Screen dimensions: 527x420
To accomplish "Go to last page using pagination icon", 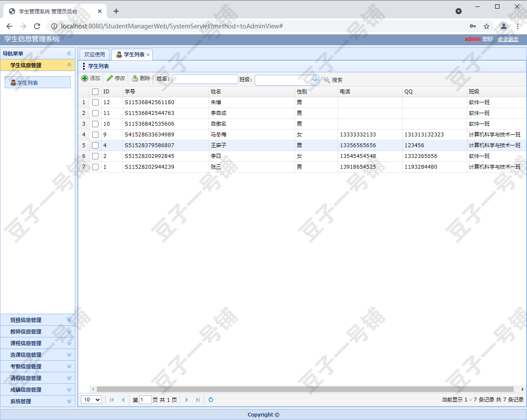I will (198, 400).
